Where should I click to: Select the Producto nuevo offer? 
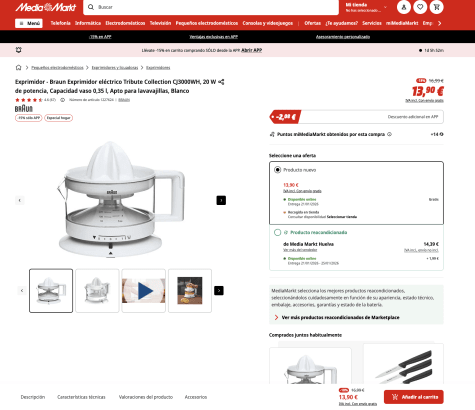277,170
